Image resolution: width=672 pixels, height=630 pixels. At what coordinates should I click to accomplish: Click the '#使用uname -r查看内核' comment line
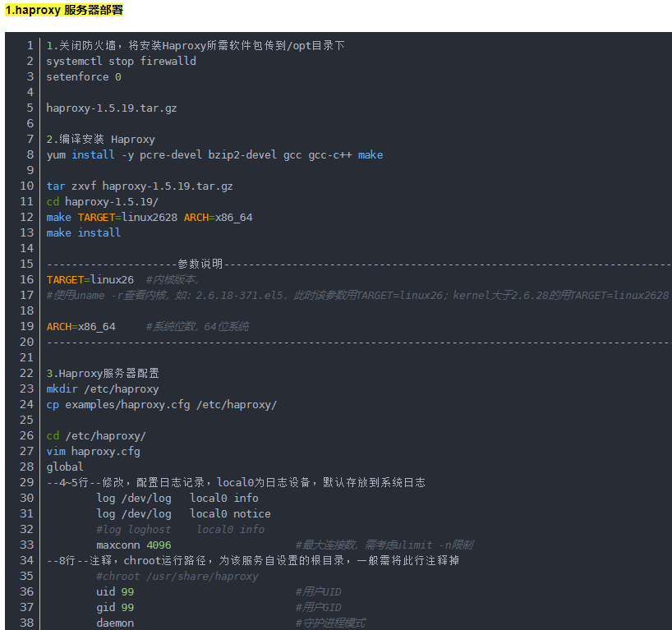357,295
